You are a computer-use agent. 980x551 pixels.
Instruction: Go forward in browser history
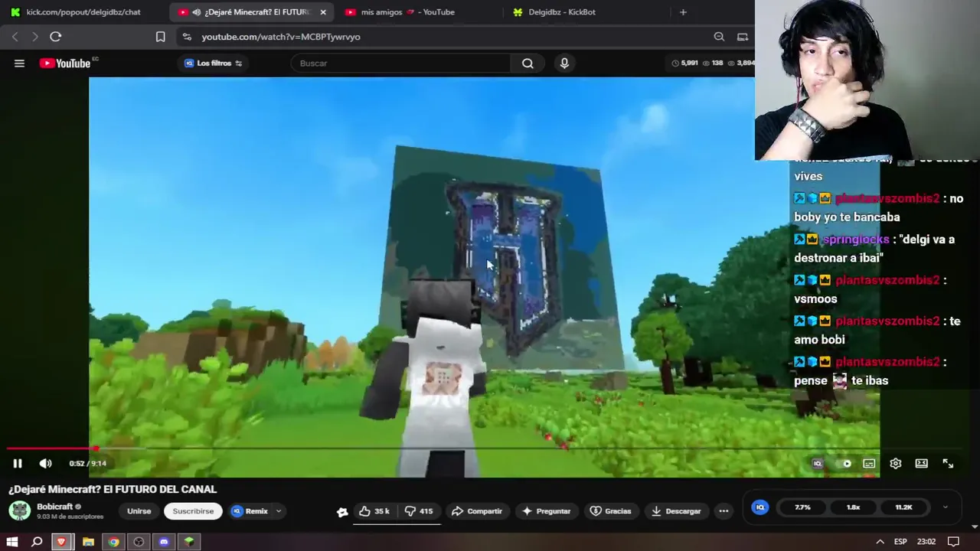(x=34, y=37)
